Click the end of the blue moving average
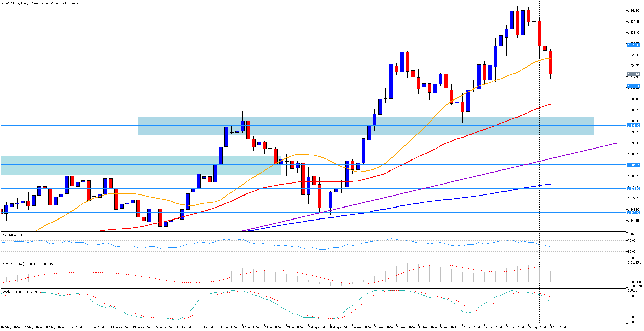The height and width of the screenshot is (331, 644). 550,185
